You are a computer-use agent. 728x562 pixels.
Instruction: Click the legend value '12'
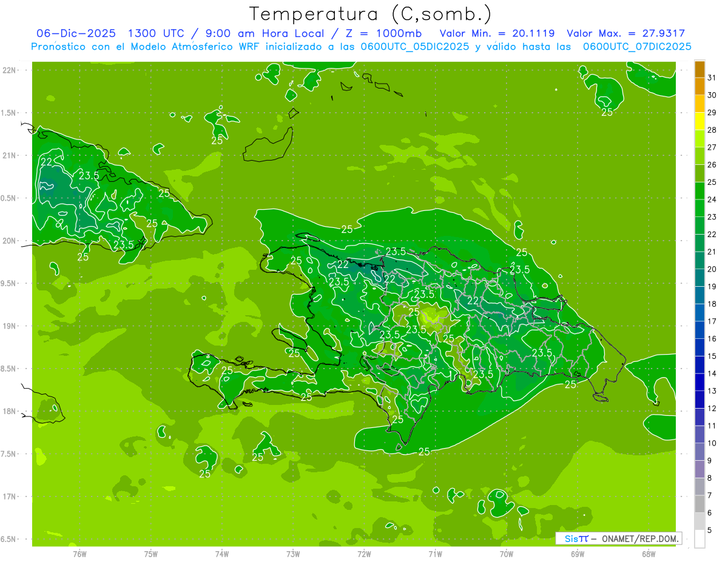[x=712, y=409]
